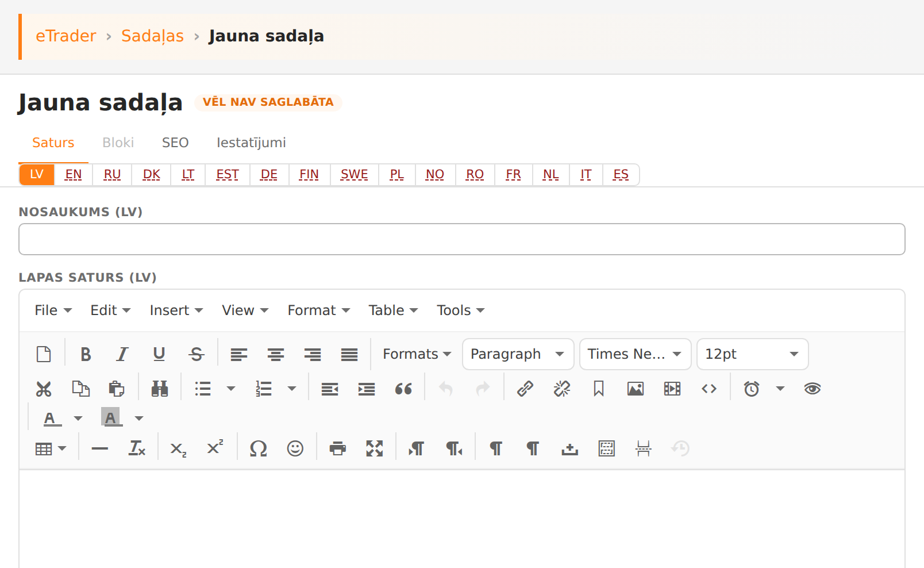The width and height of the screenshot is (924, 568).
Task: Open the 12pt font size dropdown
Action: pos(753,354)
